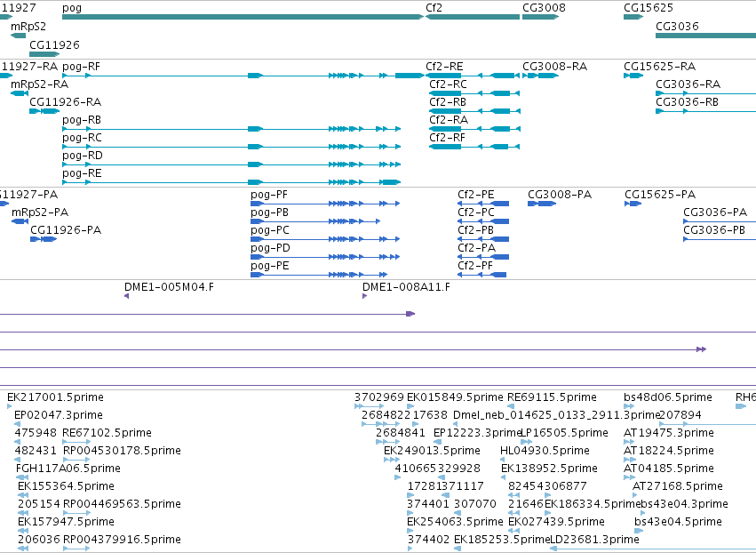Open the Cf2-PB protein label
Image resolution: width=756 pixels, height=553 pixels.
[475, 230]
